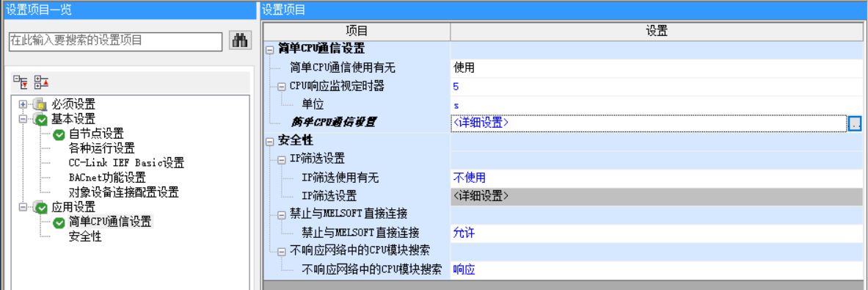
Task: Click the collapse-all tree icon
Action: (41, 82)
